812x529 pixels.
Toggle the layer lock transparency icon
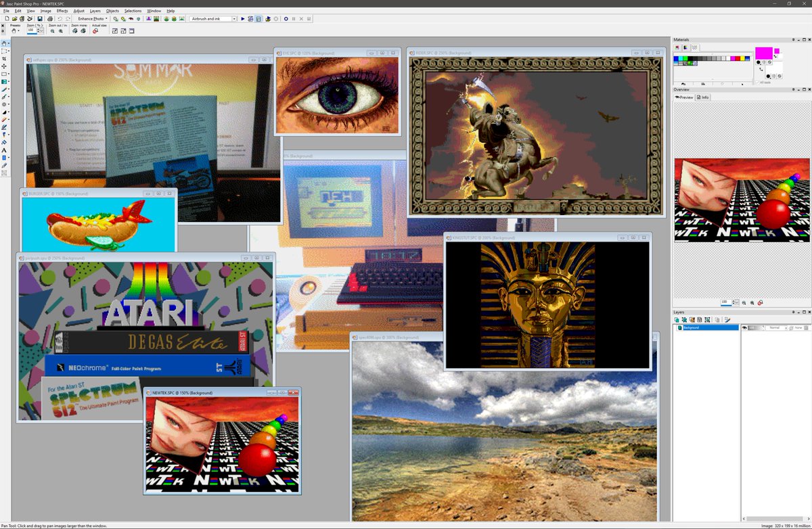pyautogui.click(x=806, y=327)
